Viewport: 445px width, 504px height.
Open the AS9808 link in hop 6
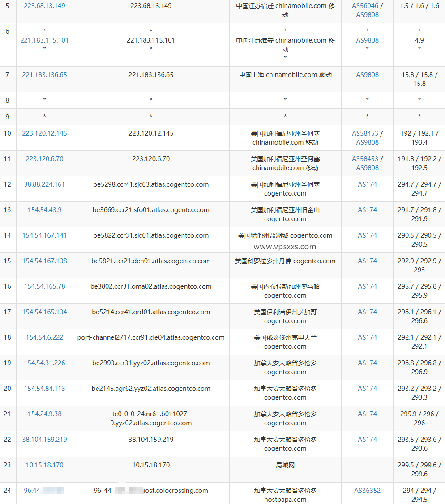(x=367, y=40)
